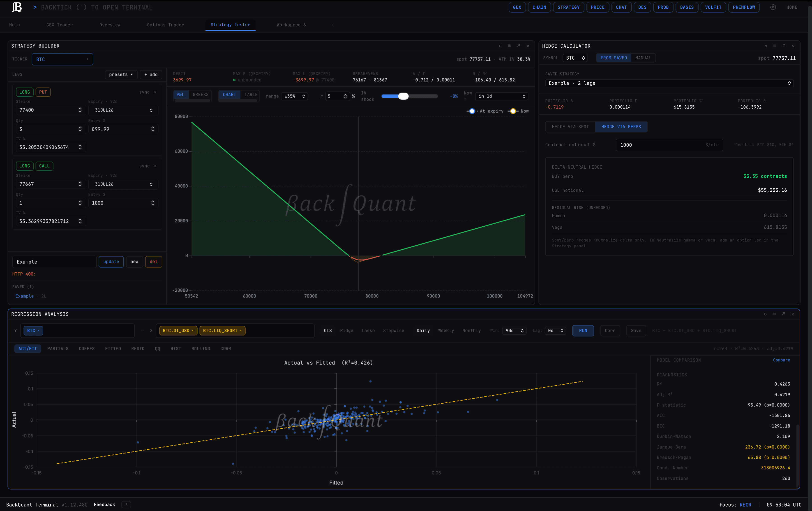Open the TICKER BTC dropdown
Viewport: 812px width, 511px height.
tap(62, 59)
